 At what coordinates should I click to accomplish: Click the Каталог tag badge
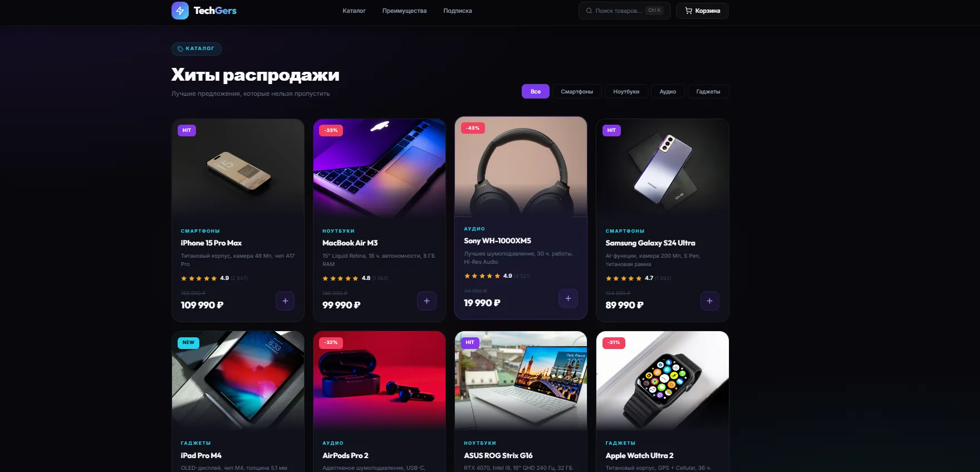coord(196,49)
